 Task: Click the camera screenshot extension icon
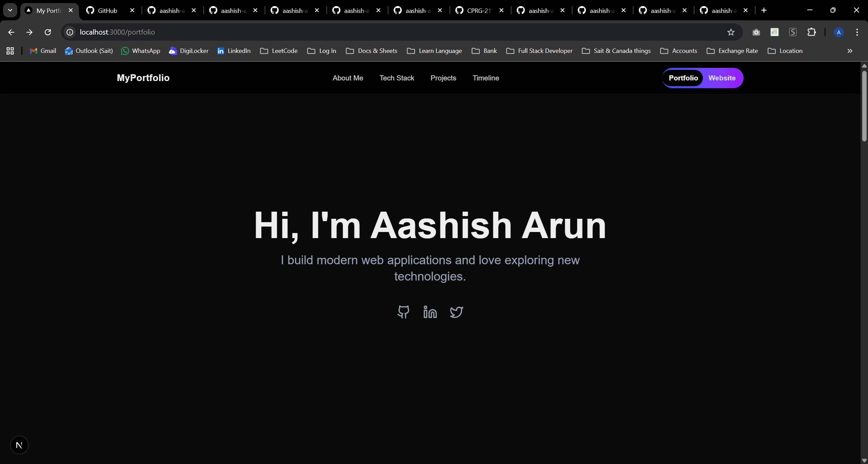[756, 32]
